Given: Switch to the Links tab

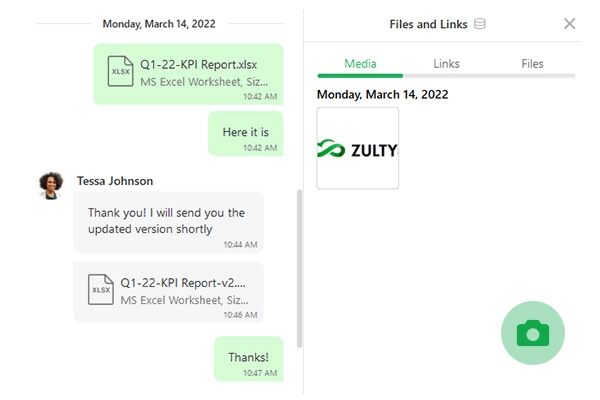Looking at the screenshot, I should (446, 64).
